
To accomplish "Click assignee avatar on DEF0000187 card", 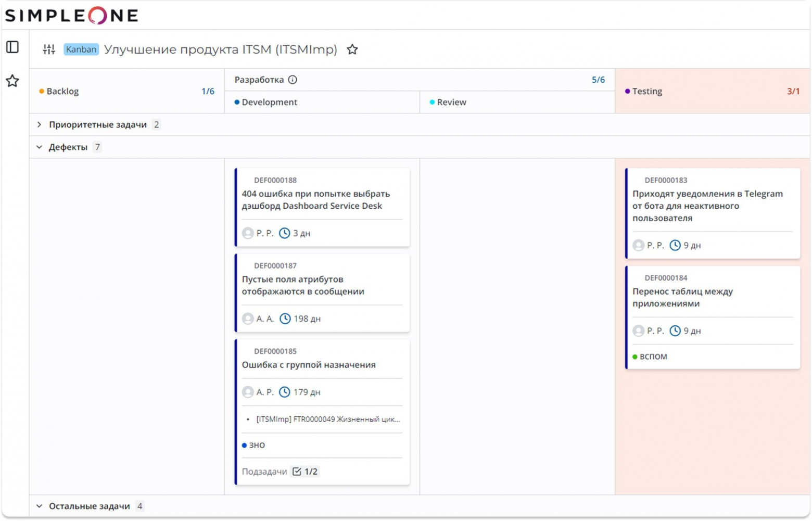I will point(248,319).
